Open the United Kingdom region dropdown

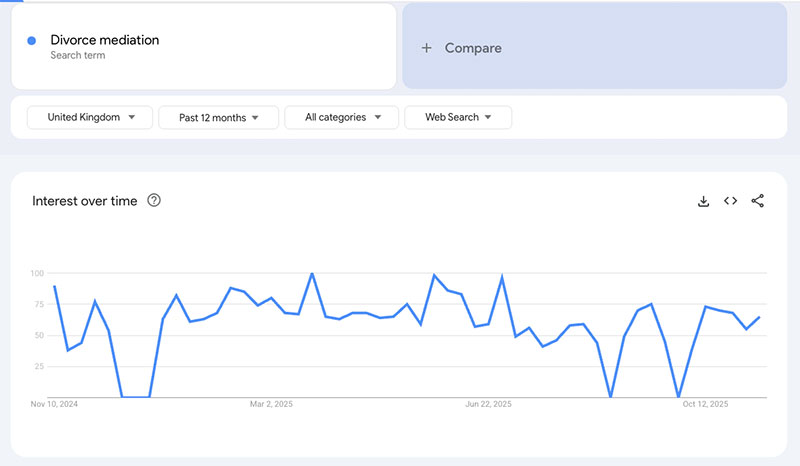(x=90, y=118)
